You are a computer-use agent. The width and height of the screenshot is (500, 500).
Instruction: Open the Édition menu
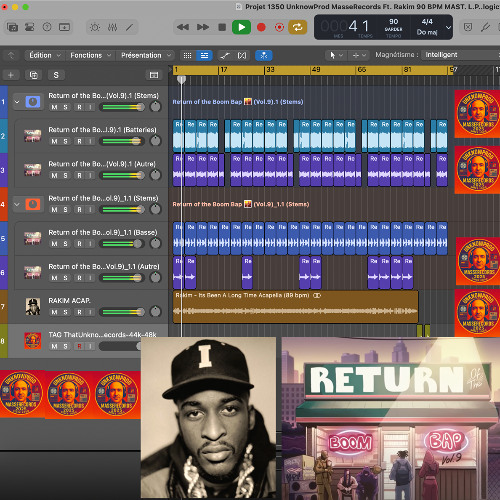[x=44, y=55]
